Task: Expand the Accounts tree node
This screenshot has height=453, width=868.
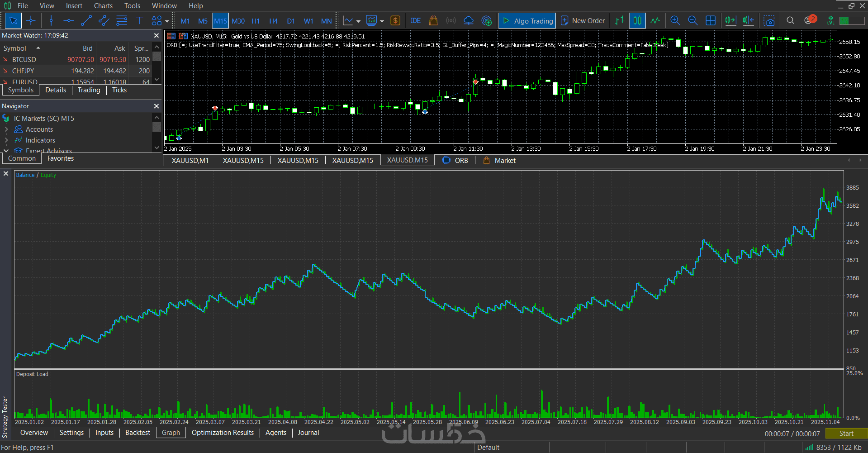Action: (x=6, y=129)
